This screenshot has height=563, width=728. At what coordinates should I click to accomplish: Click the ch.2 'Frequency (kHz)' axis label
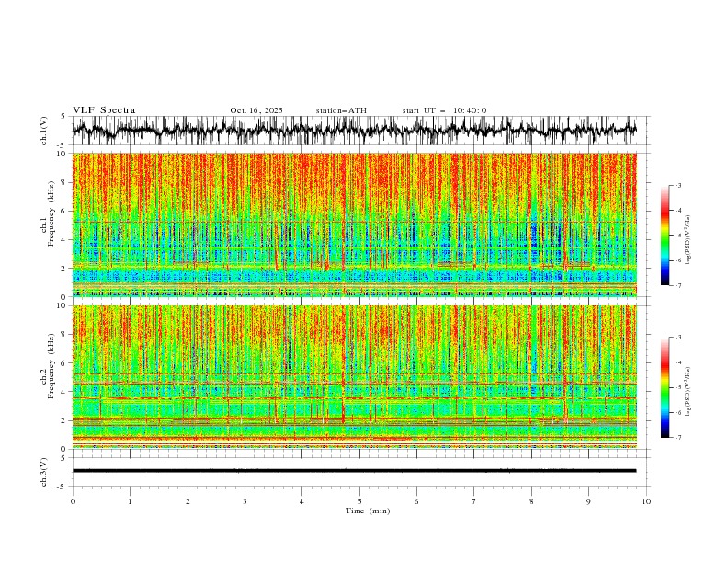tap(51, 366)
